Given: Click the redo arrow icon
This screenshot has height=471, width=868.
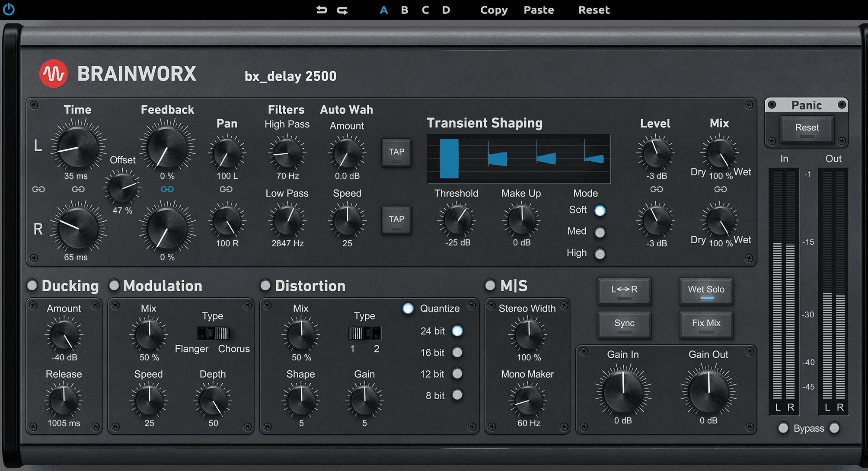Looking at the screenshot, I should pyautogui.click(x=342, y=10).
